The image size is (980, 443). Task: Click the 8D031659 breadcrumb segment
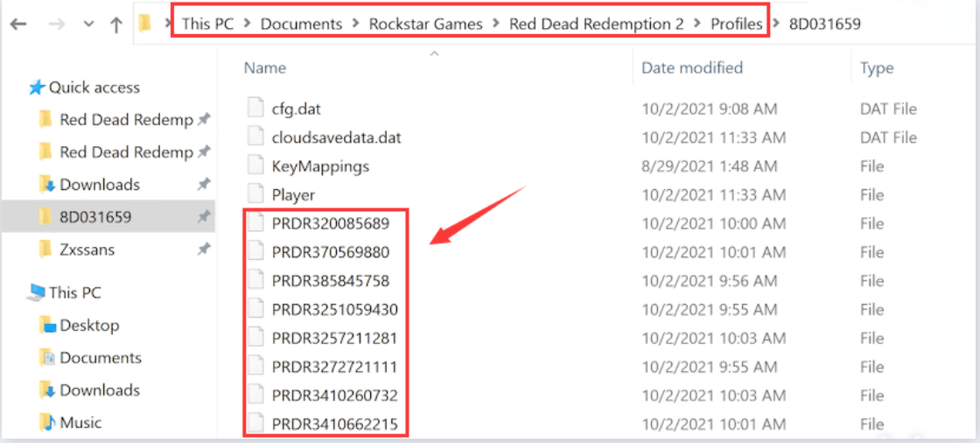click(825, 25)
